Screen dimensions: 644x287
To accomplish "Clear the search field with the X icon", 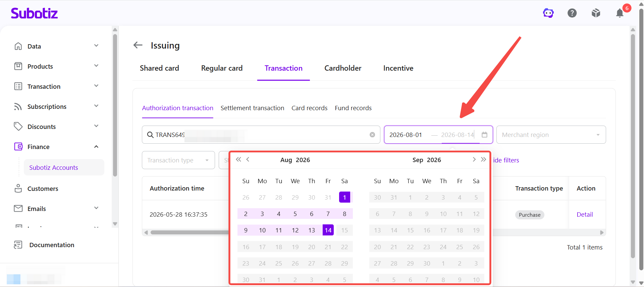I will pos(372,135).
